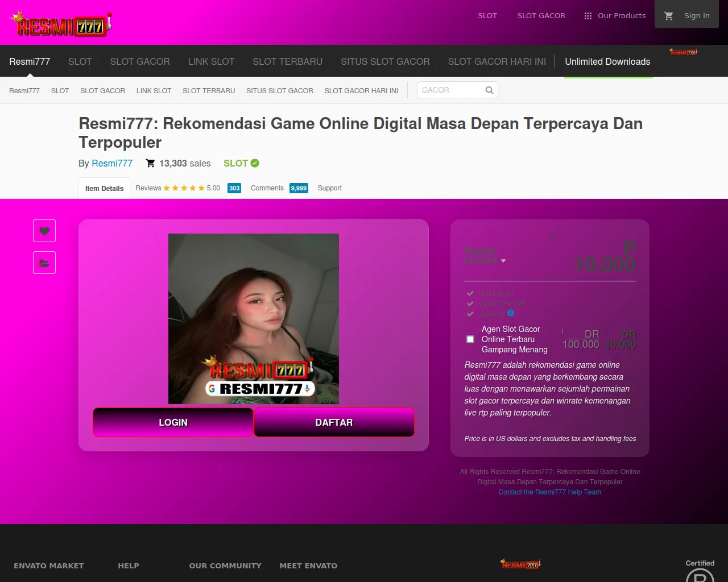Add item to collection folder icon
Viewport: 728px width, 582px height.
(44, 263)
